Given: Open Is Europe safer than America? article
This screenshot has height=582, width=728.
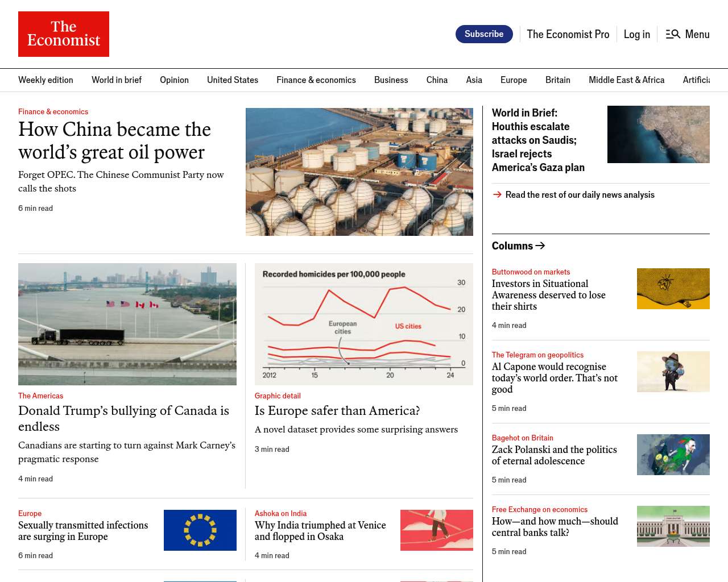Looking at the screenshot, I should pyautogui.click(x=337, y=411).
